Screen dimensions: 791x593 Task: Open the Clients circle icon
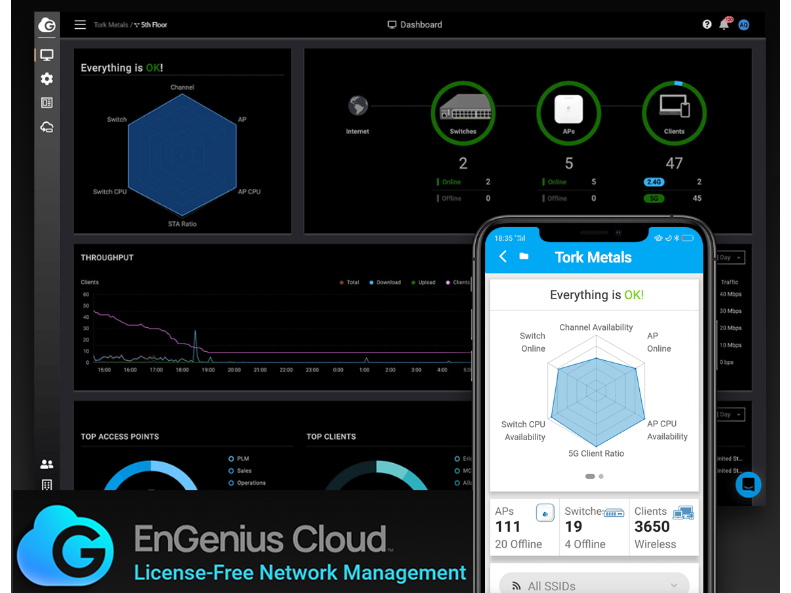[674, 113]
